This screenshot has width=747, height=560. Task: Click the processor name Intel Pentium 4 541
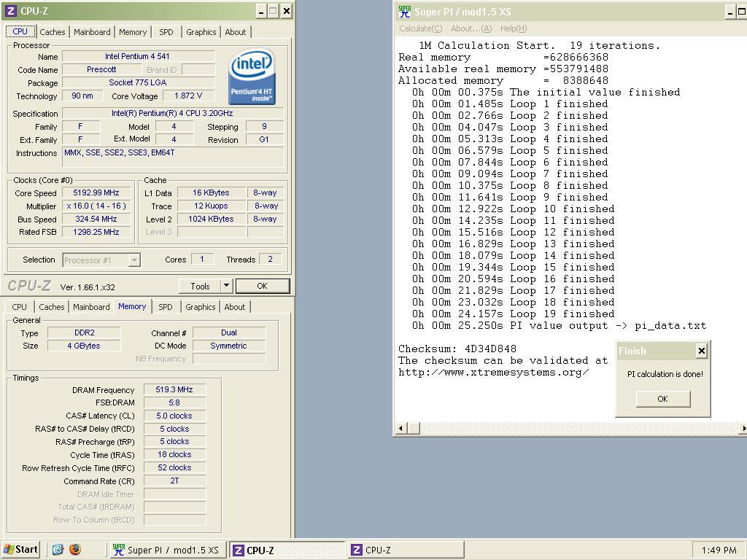coord(138,56)
